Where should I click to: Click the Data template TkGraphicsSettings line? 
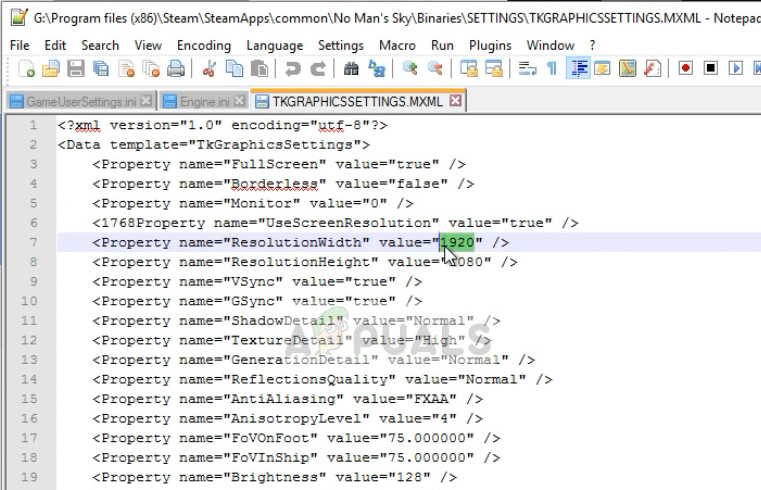pos(214,145)
